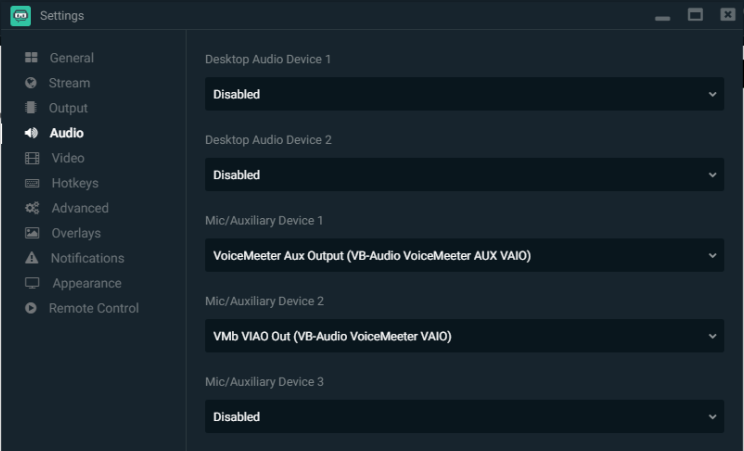Go to the Remote Control settings
The image size is (744, 451).
94,308
